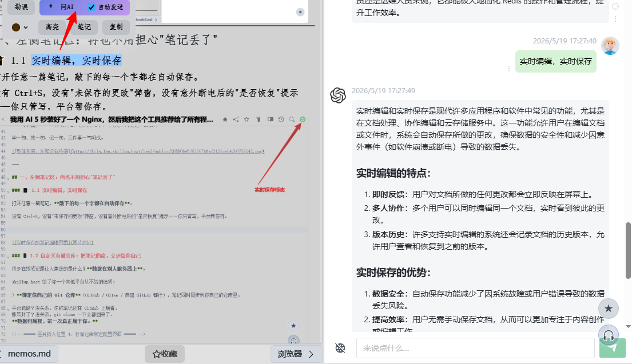Click the footprint icon in note toolbar
632x364 pixels.
click(259, 119)
